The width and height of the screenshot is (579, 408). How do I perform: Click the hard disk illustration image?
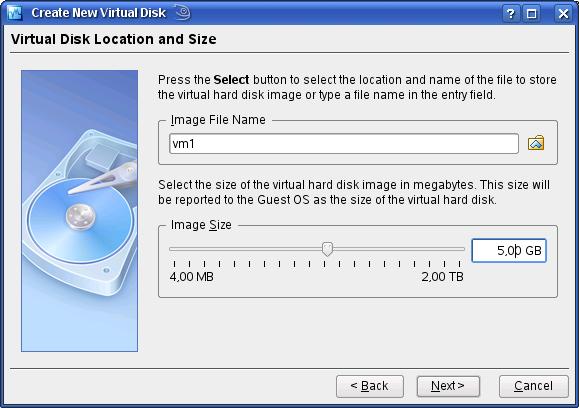[x=79, y=211]
